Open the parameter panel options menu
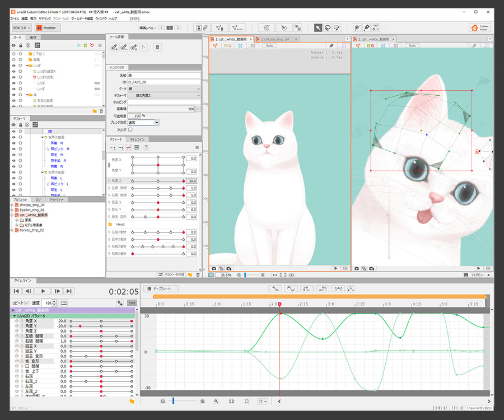This screenshot has width=504, height=420. (197, 147)
